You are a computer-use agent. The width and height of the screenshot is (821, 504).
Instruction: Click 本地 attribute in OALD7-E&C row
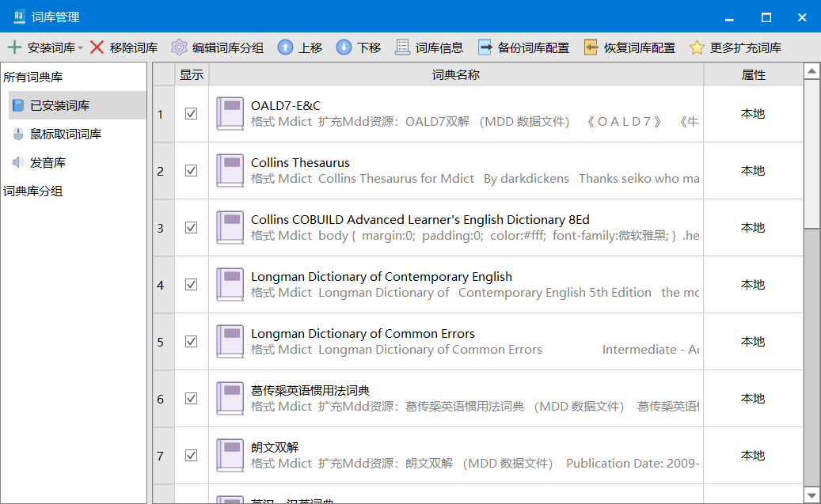[753, 114]
